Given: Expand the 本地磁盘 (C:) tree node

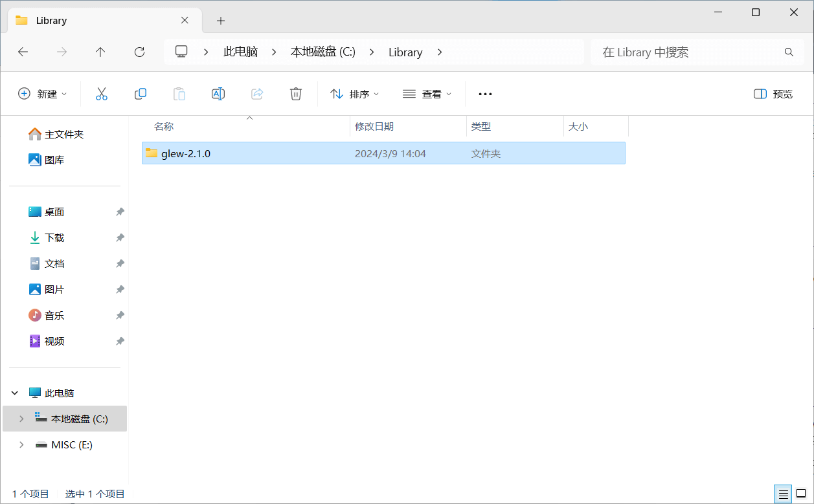Looking at the screenshot, I should pos(21,419).
